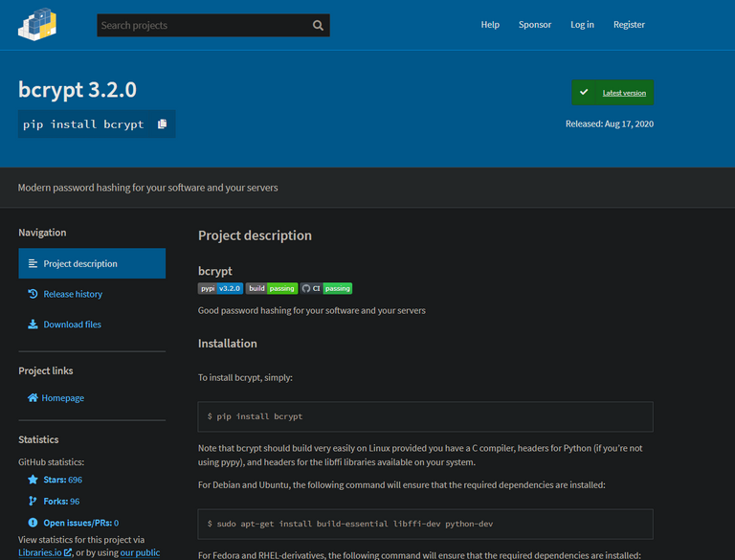Open the Register page
The width and height of the screenshot is (735, 560).
(x=629, y=24)
